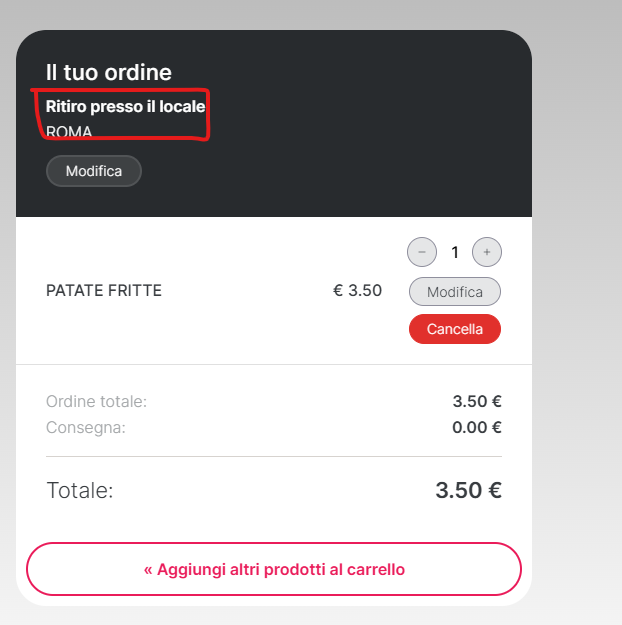622x625 pixels.
Task: Click the quantity value 1
Action: (455, 252)
